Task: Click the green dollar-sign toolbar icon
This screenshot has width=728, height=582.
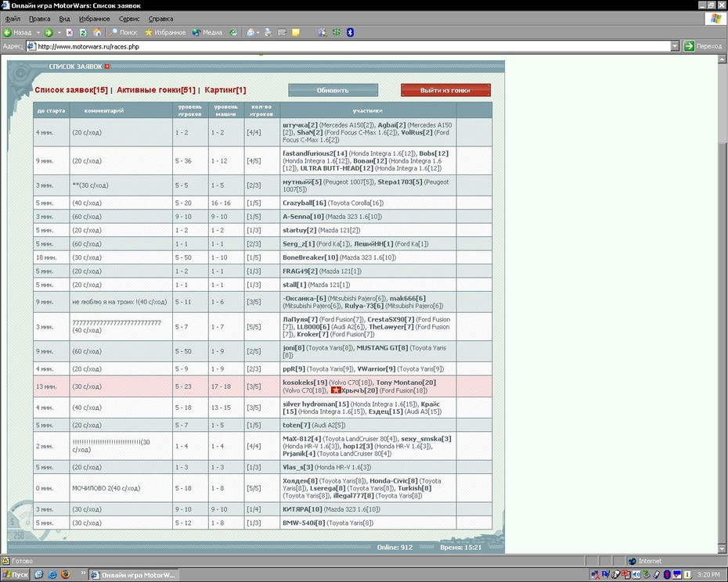Action: pyautogui.click(x=337, y=33)
